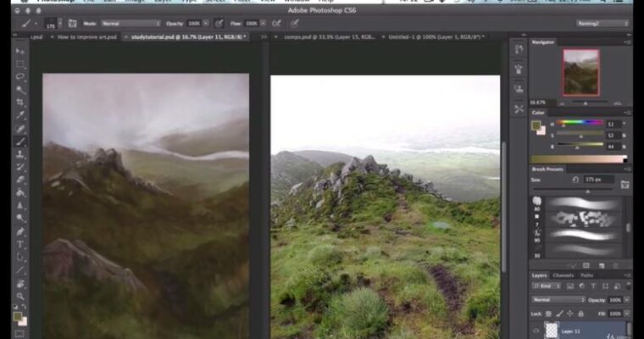Open the Color panel options menu
Image resolution: width=644 pixels, height=339 pixels.
point(628,113)
